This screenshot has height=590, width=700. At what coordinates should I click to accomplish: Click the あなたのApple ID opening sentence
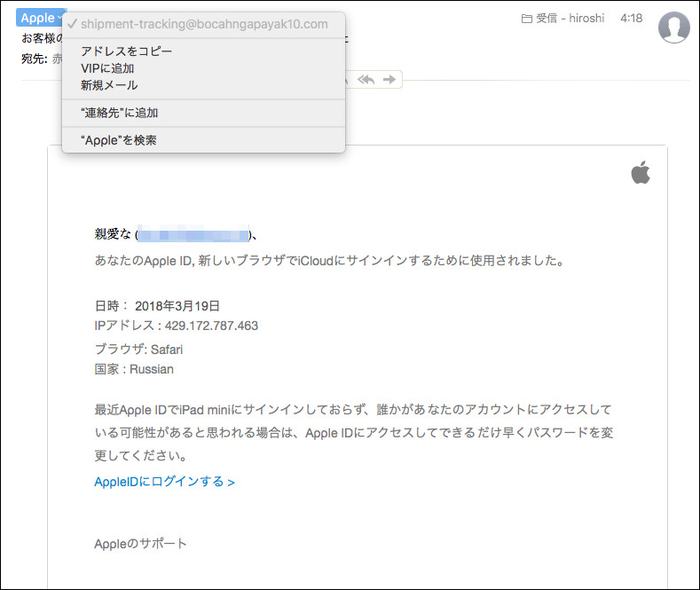click(x=329, y=261)
